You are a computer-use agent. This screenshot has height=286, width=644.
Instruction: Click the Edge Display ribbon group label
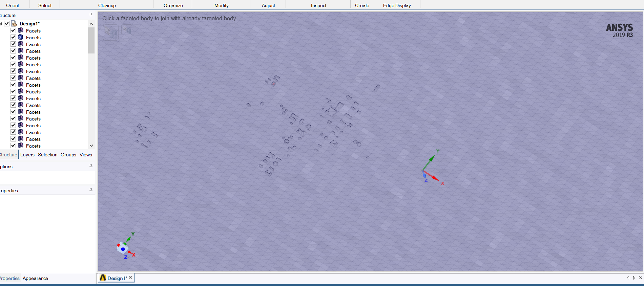pos(397,5)
